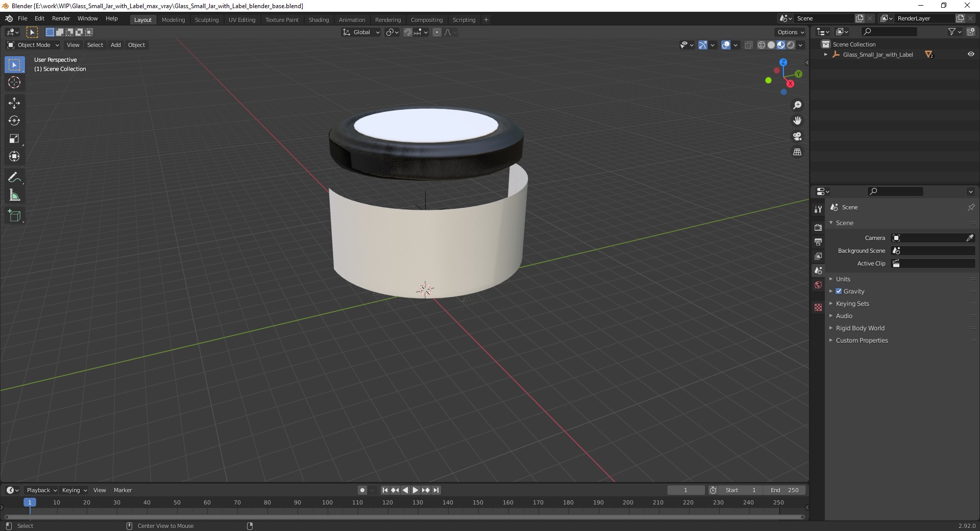Screen dimensions: 980x531
Task: Expand the Rigid Body World panel
Action: (x=860, y=328)
